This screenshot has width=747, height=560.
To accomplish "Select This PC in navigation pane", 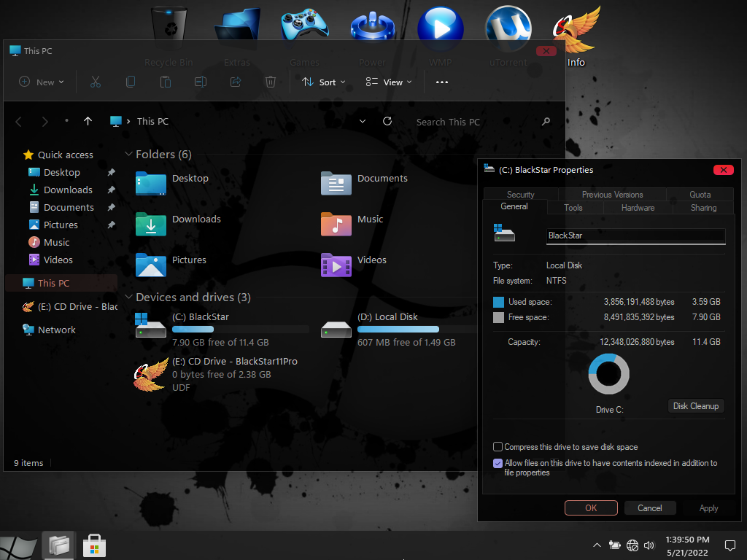I will [x=61, y=283].
